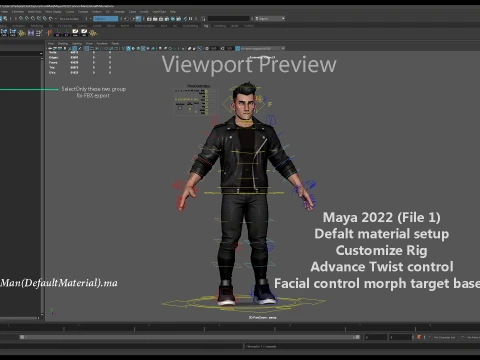This screenshot has height=360, width=480.
Task: Click the first red-green axis shelf icon
Action: pos(58,33)
